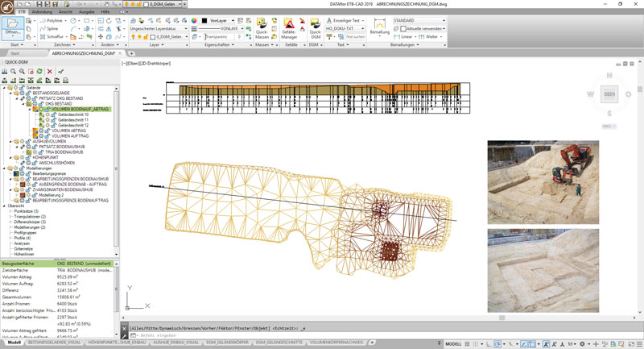Select the Profile (4) overview item
Image resolution: width=644 pixels, height=349 pixels.
pos(23,238)
